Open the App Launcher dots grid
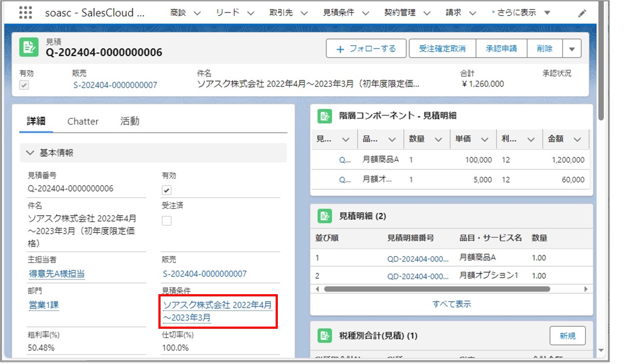This screenshot has height=364, width=632. click(26, 12)
